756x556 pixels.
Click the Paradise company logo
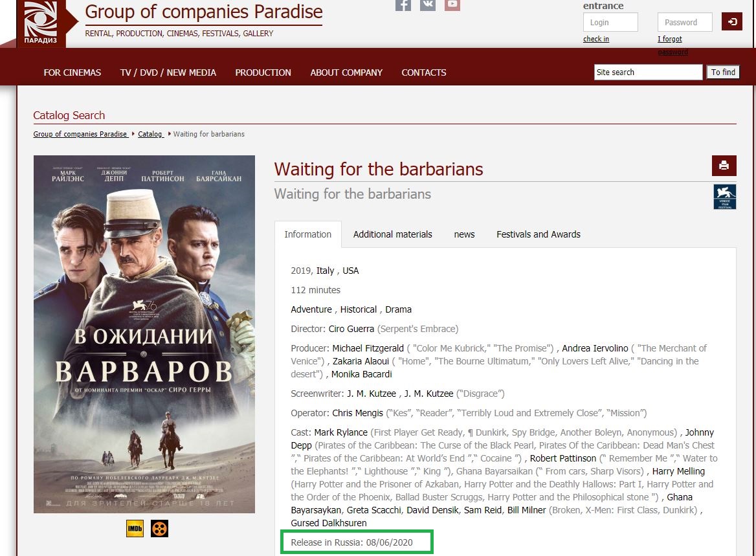pos(41,23)
